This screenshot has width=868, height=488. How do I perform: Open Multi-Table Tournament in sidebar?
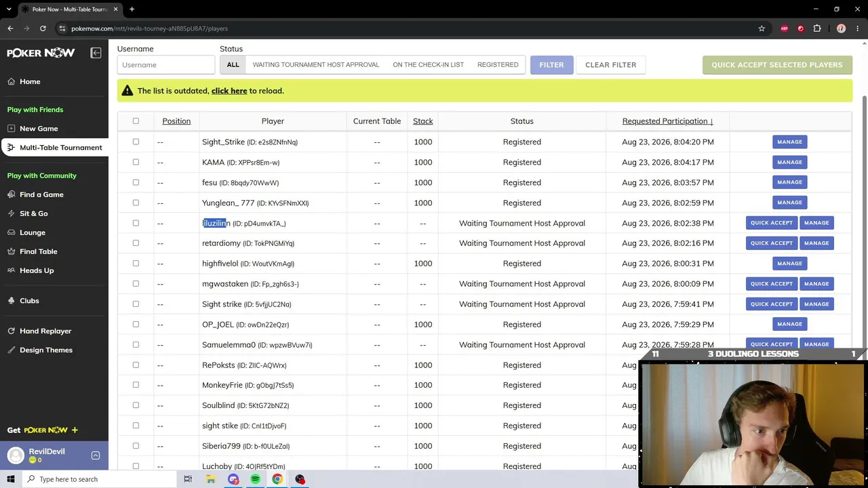coord(54,147)
